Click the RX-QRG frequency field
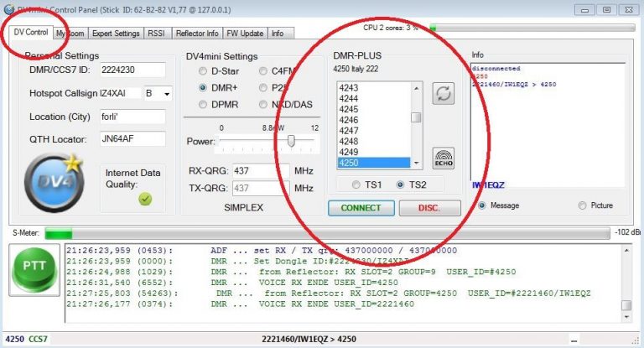The width and height of the screenshot is (644, 348). 261,170
